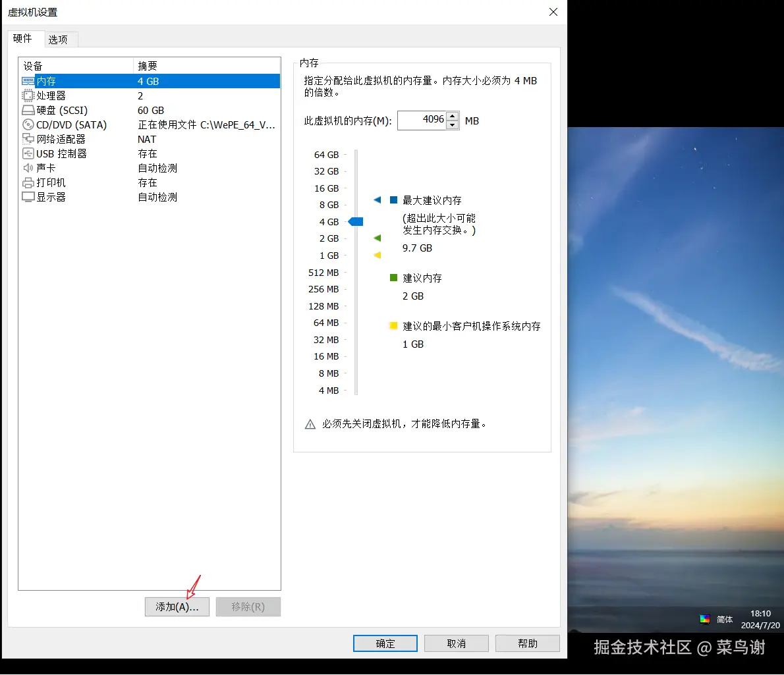This screenshot has height=675, width=784.
Task: Click the CD/DVD (SATA) disc icon
Action: (x=28, y=124)
